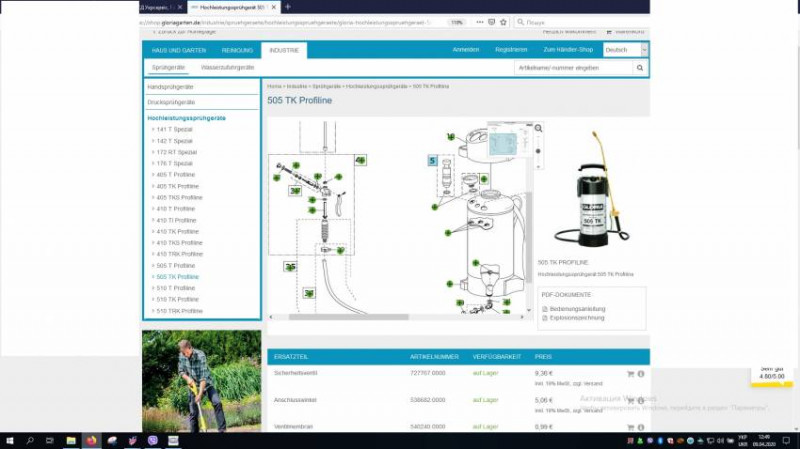Select 176 T Spezial in the sidebar
800x449 pixels.
click(174, 163)
